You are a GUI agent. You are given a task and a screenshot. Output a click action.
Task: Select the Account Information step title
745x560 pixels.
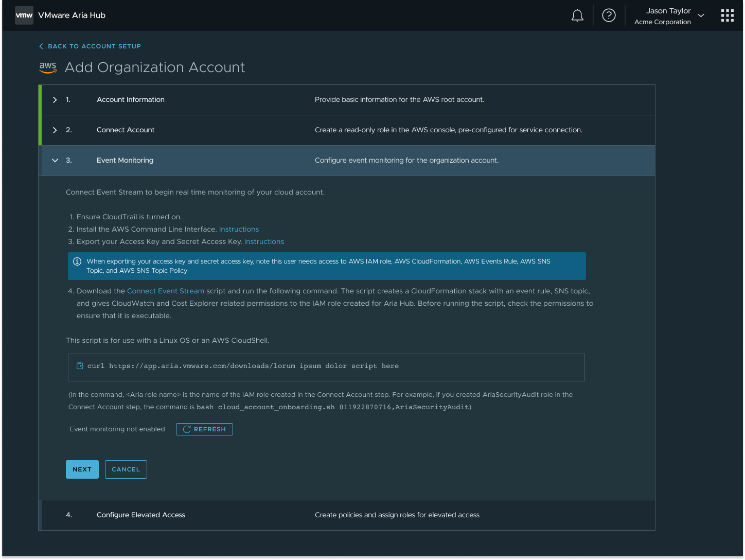click(x=131, y=100)
